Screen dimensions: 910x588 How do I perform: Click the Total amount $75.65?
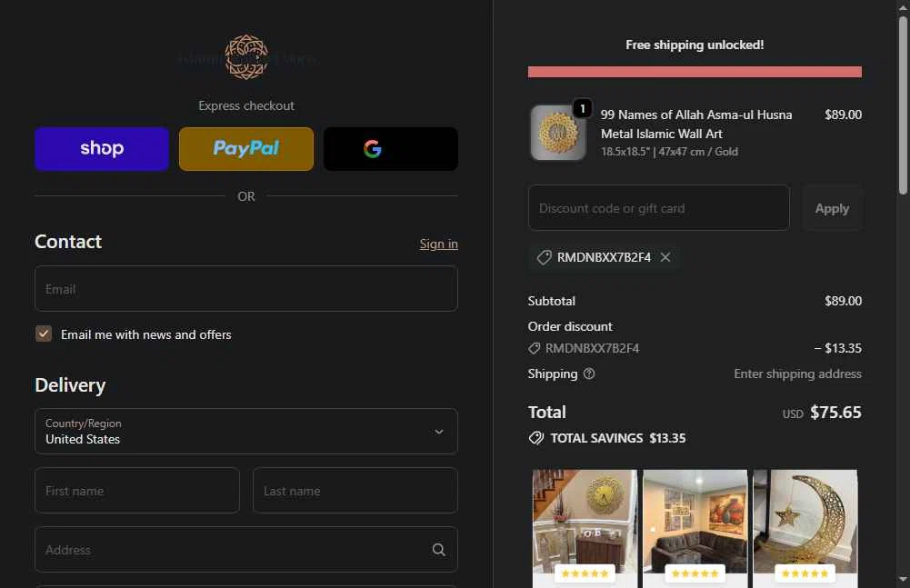tap(835, 413)
